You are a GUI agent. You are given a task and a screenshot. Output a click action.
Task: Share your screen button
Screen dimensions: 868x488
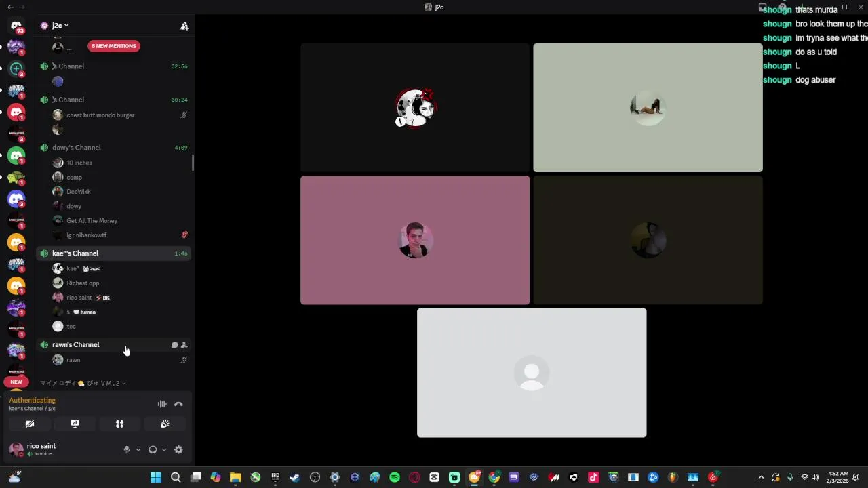click(75, 424)
